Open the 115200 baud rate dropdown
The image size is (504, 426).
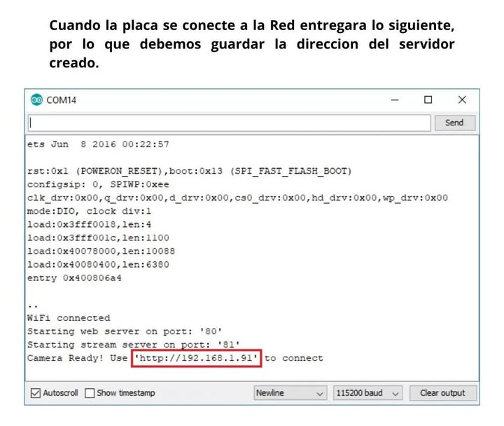pyautogui.click(x=367, y=393)
